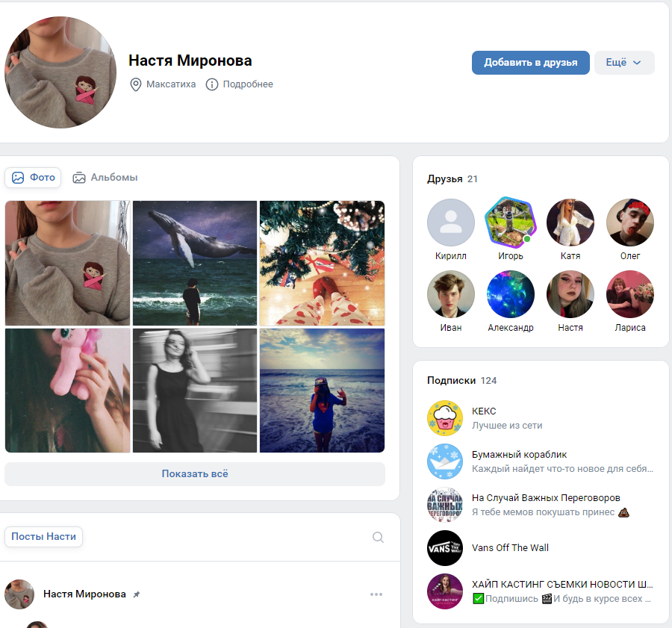
Task: Click Добавить в друзья button
Action: point(531,63)
